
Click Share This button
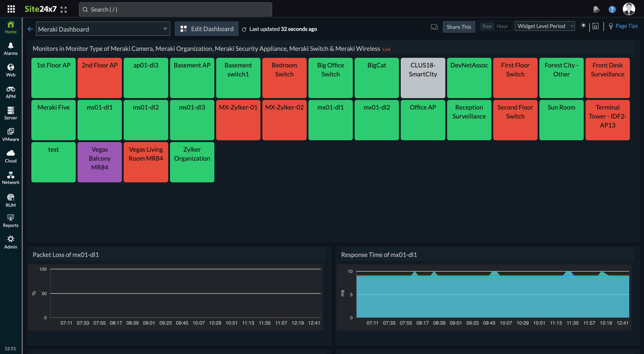(x=459, y=27)
